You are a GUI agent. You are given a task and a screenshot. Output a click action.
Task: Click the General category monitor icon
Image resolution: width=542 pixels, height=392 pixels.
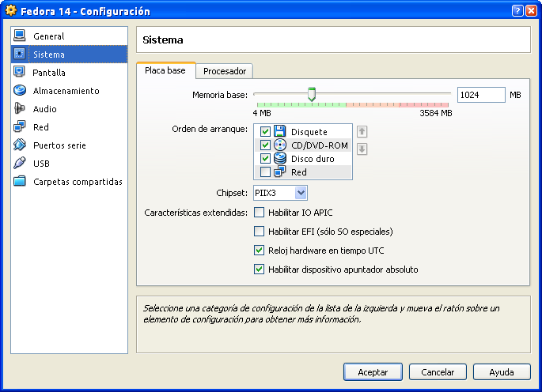[19, 36]
